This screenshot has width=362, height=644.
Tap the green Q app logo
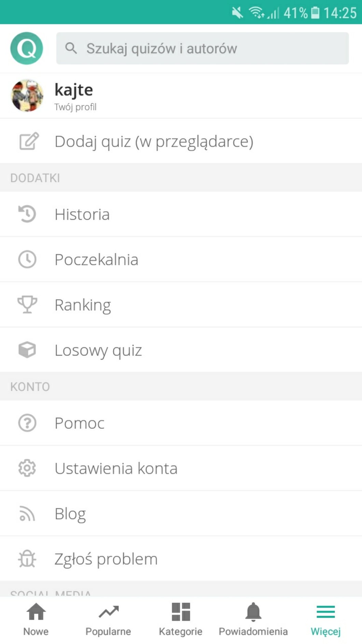(27, 48)
